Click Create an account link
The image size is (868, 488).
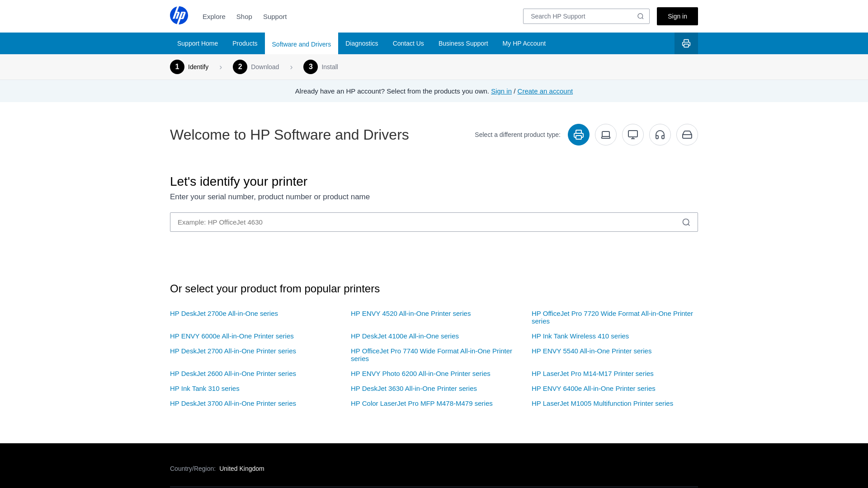click(545, 91)
